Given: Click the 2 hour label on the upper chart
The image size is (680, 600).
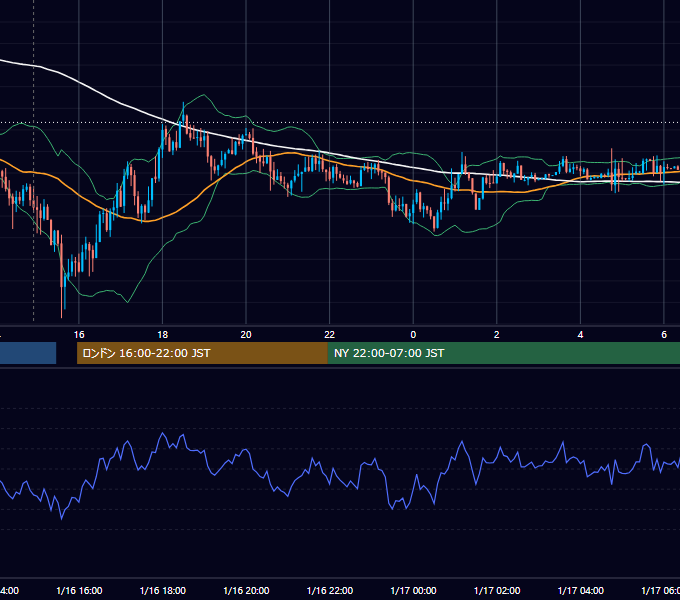Looking at the screenshot, I should coord(497,335).
